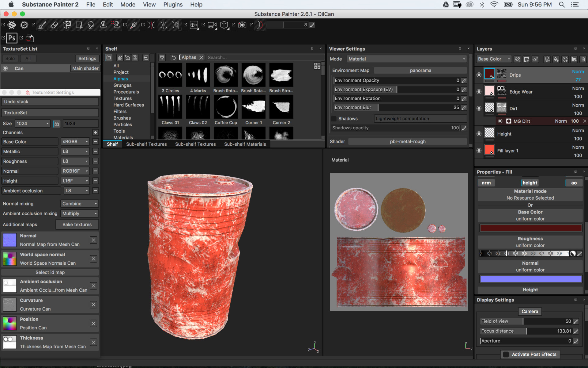The width and height of the screenshot is (588, 368).
Task: Click the shelf filter funnel icon
Action: pos(162,58)
